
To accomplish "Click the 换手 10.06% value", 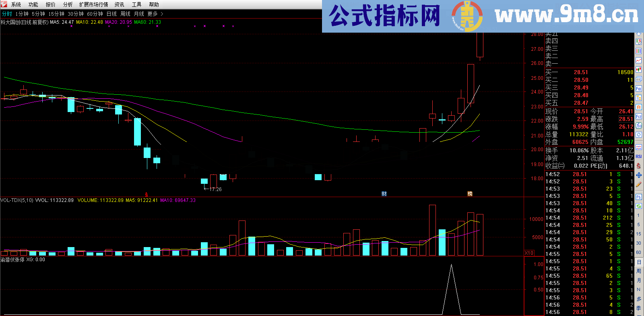I will coord(579,150).
